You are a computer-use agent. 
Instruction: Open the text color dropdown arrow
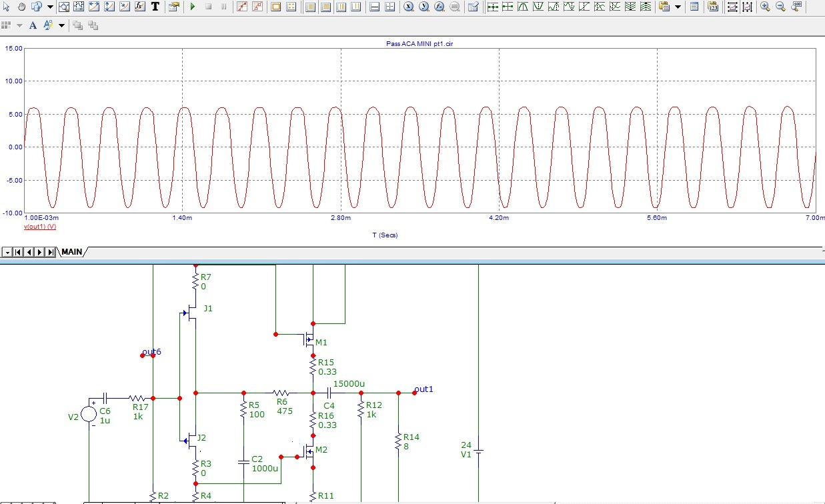(x=61, y=25)
